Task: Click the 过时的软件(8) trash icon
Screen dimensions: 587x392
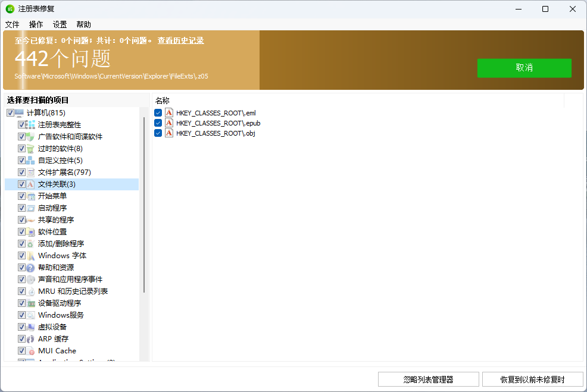Action: (31, 149)
